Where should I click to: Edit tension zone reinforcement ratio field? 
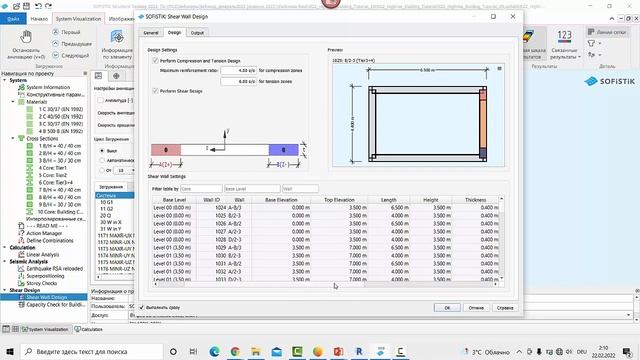click(x=238, y=81)
